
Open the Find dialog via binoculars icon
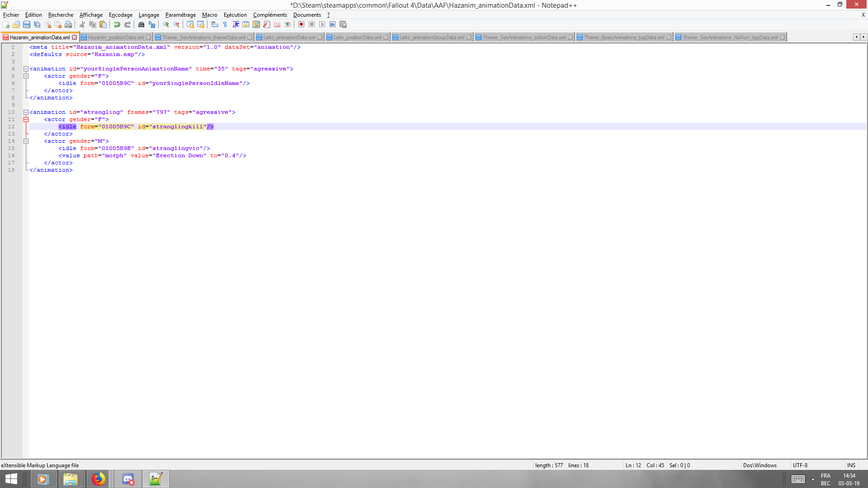click(x=141, y=24)
